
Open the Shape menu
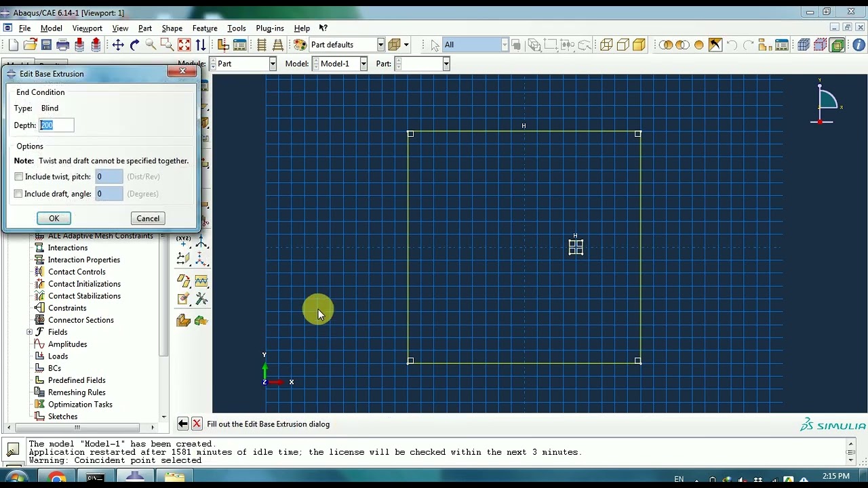(x=172, y=28)
